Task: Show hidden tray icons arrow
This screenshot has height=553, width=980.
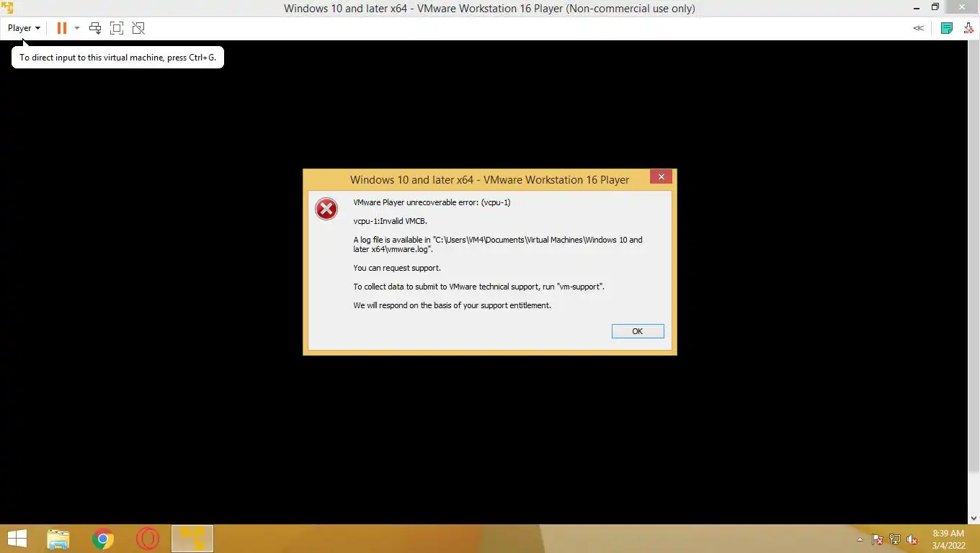Action: (860, 539)
